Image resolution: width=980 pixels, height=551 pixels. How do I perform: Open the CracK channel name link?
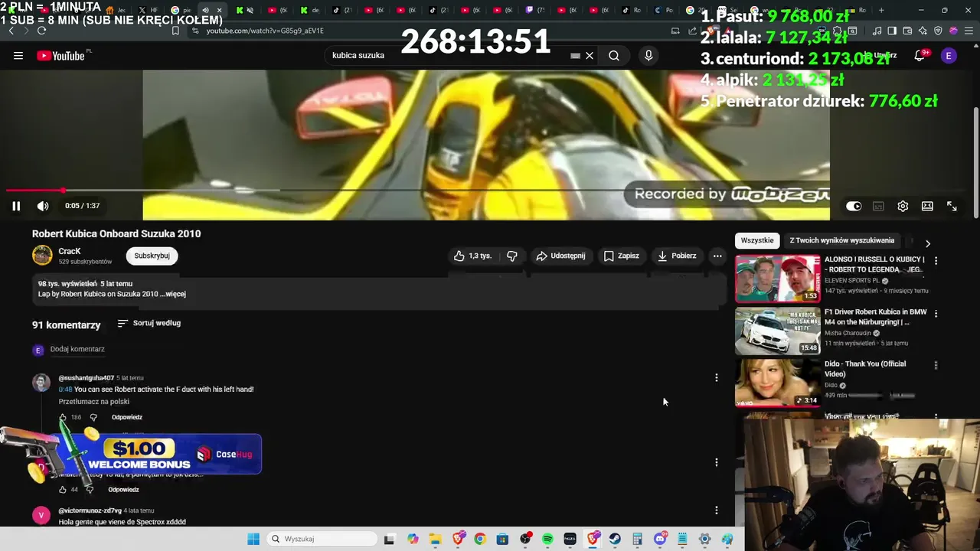tap(70, 251)
